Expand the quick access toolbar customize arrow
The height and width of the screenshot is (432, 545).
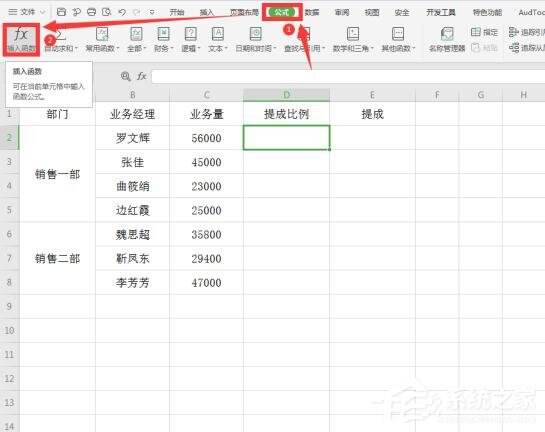coord(152,13)
